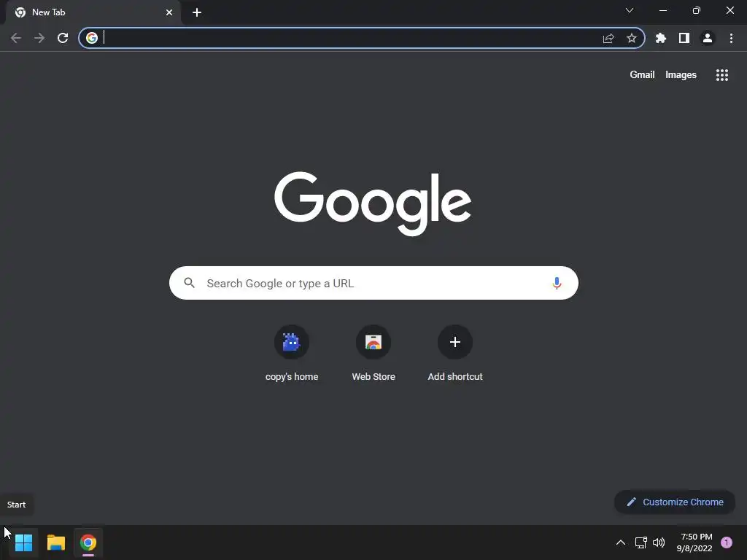The height and width of the screenshot is (560, 747).
Task: Open a new tab with the plus button
Action: point(197,12)
